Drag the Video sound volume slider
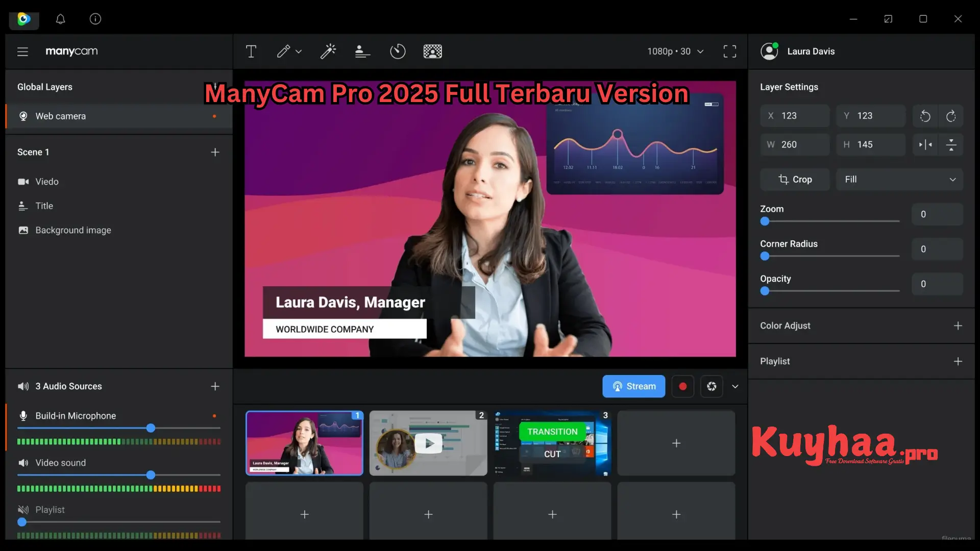Screen dimensions: 980x551 [150, 475]
